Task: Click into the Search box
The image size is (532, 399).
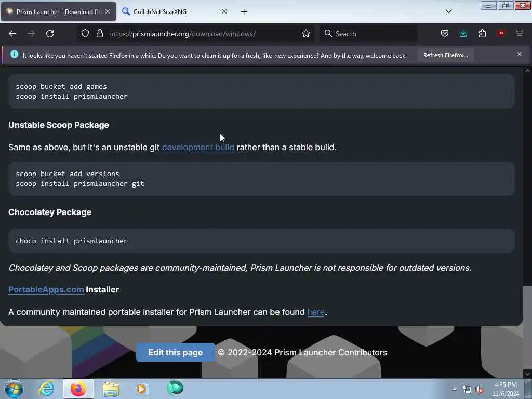Action: coord(368,34)
